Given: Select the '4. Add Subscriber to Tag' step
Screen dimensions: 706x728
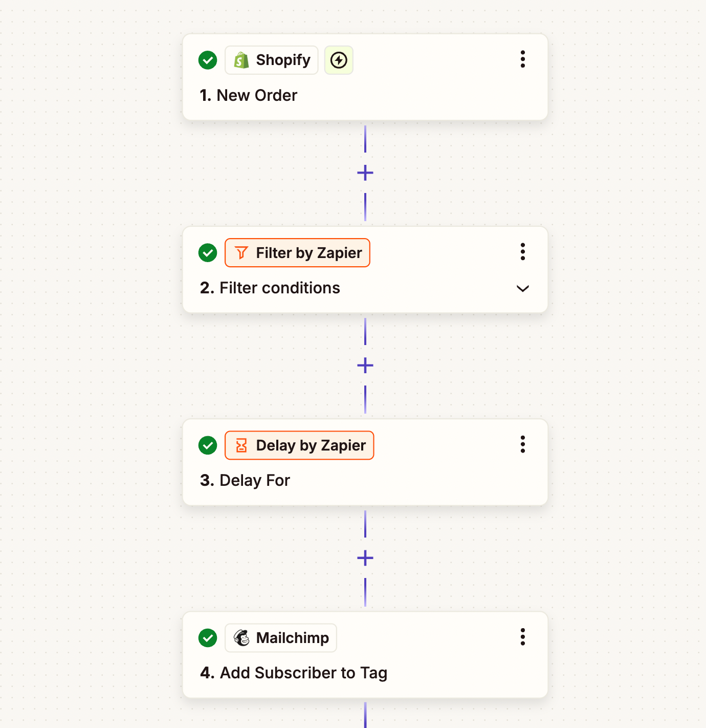Looking at the screenshot, I should click(x=294, y=673).
